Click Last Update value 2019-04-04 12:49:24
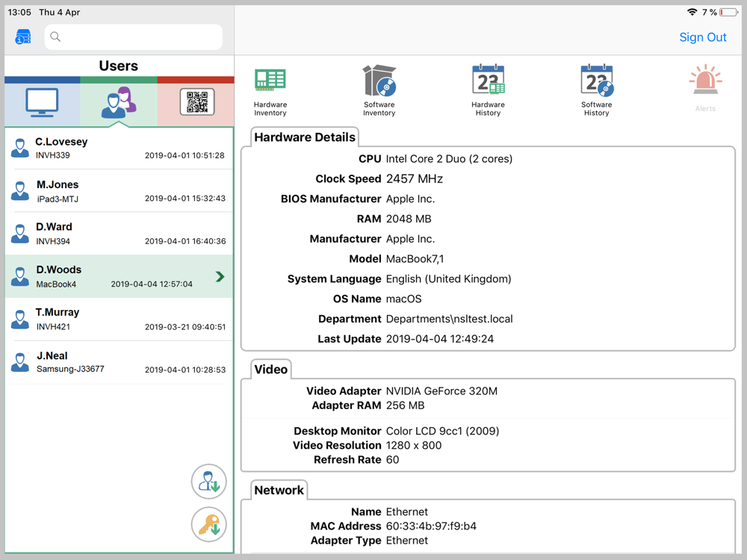 [x=440, y=339]
